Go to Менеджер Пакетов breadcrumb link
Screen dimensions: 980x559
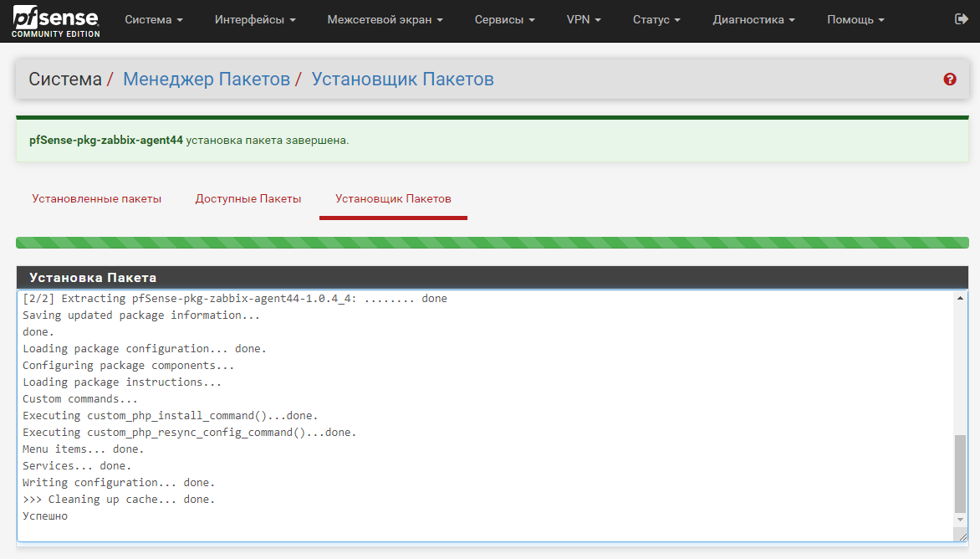pos(207,79)
